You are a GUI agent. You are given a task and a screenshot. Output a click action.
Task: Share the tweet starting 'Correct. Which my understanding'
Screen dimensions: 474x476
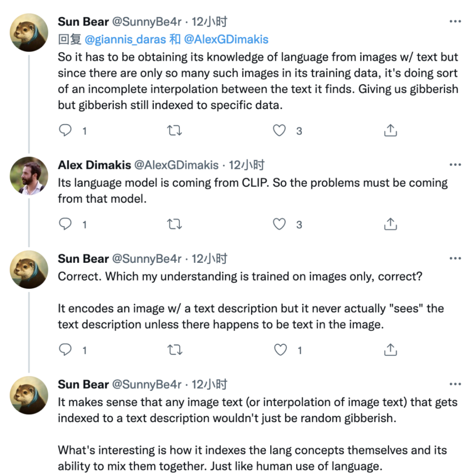[390, 350]
